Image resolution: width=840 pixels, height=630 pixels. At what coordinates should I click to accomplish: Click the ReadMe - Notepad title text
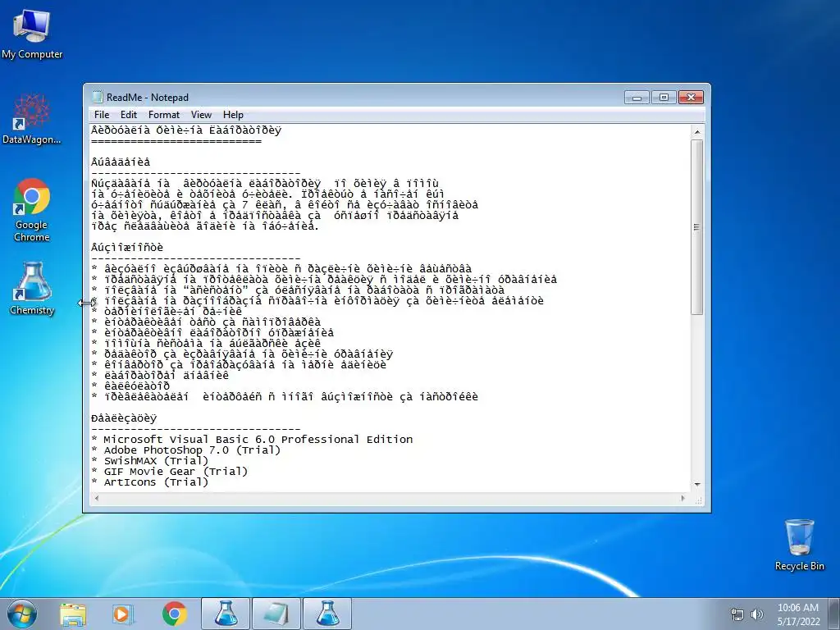pos(148,98)
